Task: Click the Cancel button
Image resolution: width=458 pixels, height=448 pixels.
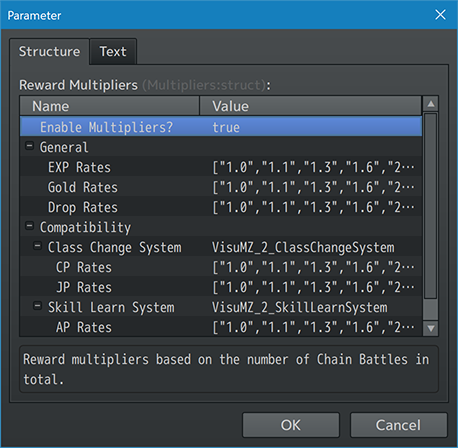Action: 398,425
